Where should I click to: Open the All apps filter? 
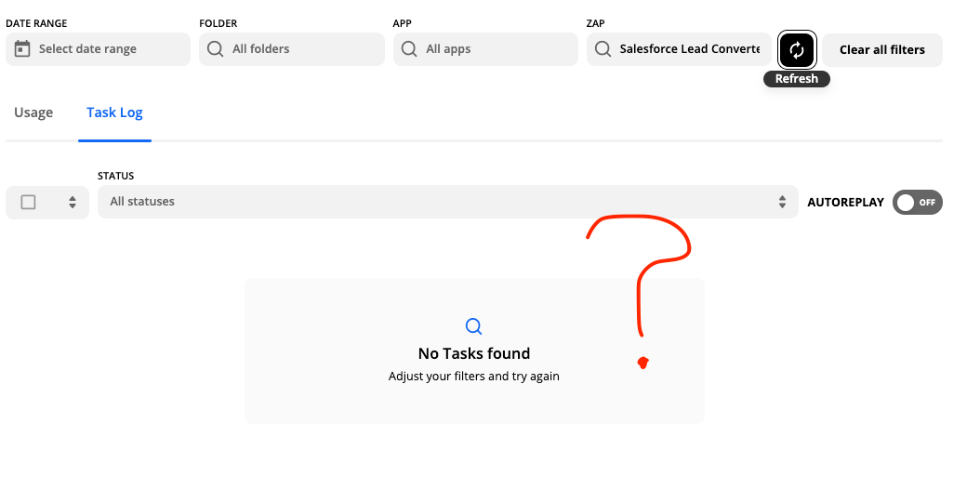pyautogui.click(x=485, y=49)
